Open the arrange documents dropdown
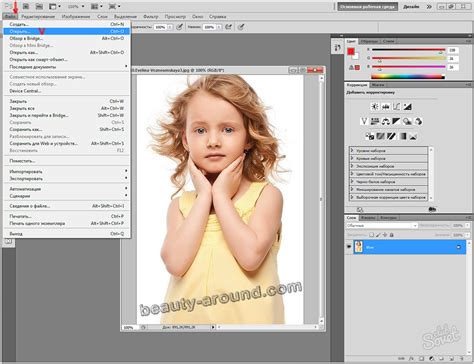The image size is (474, 364). (97, 6)
